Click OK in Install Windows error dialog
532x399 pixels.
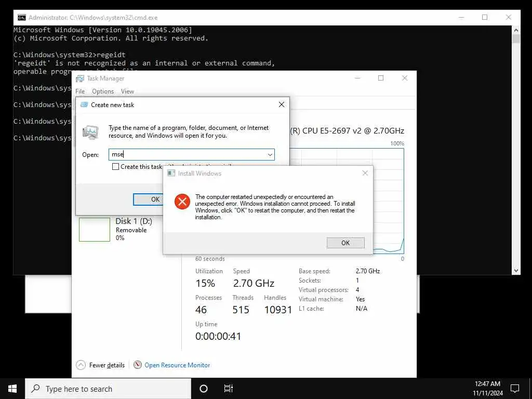click(x=345, y=243)
